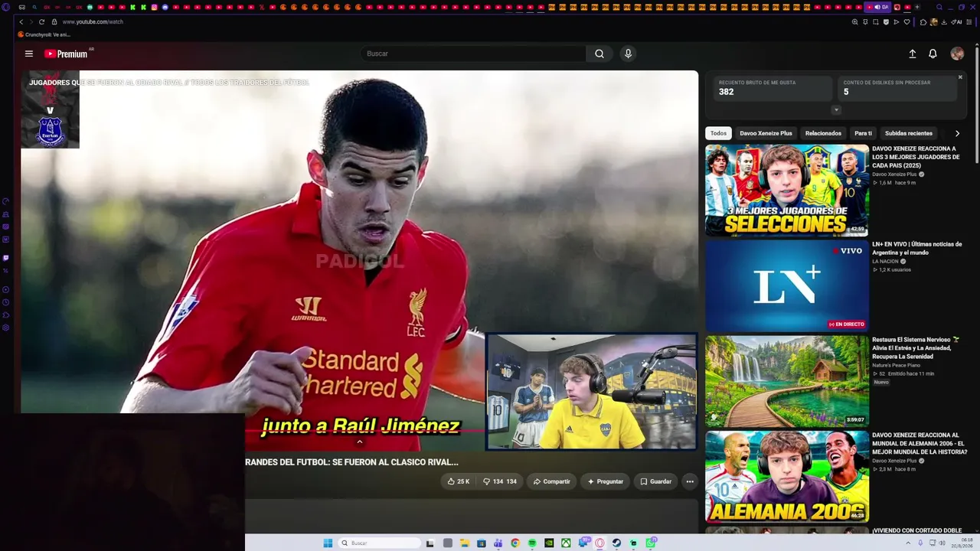Go to YouTube Premium home logo
This screenshot has width=980, height=551.
[66, 54]
